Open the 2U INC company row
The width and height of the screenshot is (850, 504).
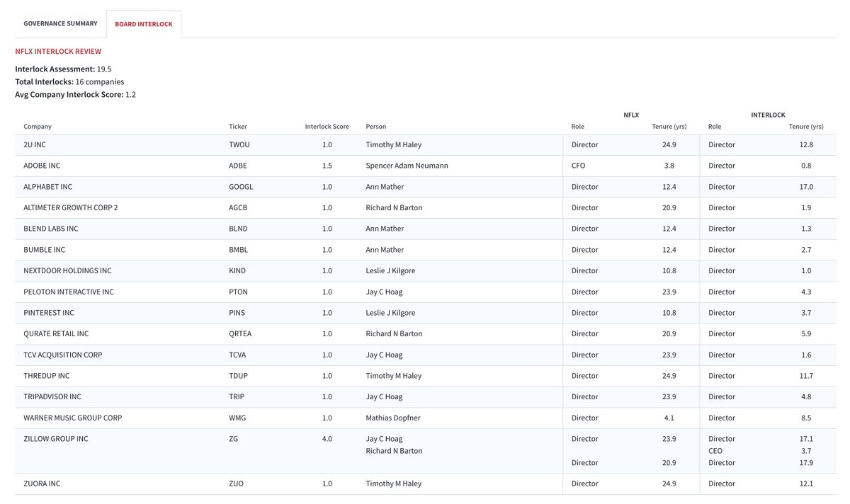click(35, 144)
